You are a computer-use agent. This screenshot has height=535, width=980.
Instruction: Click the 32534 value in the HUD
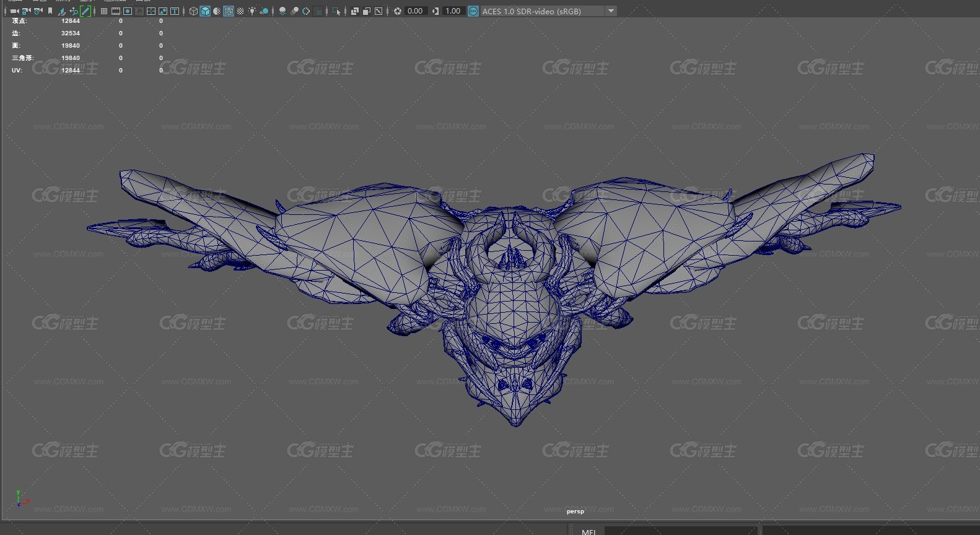71,33
